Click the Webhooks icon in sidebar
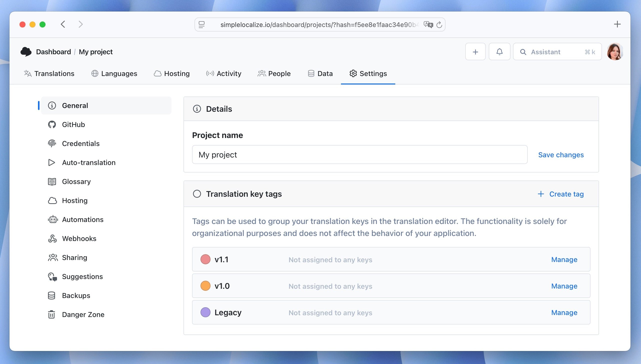Viewport: 641px width, 364px height. (x=52, y=238)
